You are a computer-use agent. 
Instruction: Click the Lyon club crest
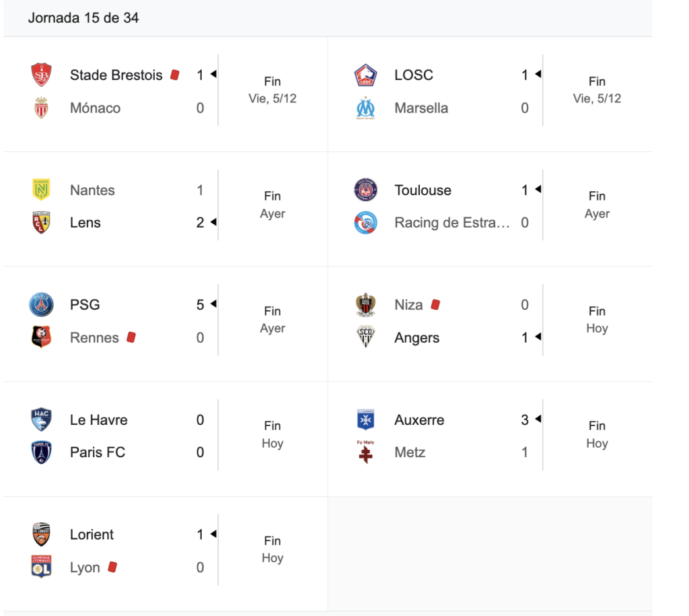click(42, 568)
